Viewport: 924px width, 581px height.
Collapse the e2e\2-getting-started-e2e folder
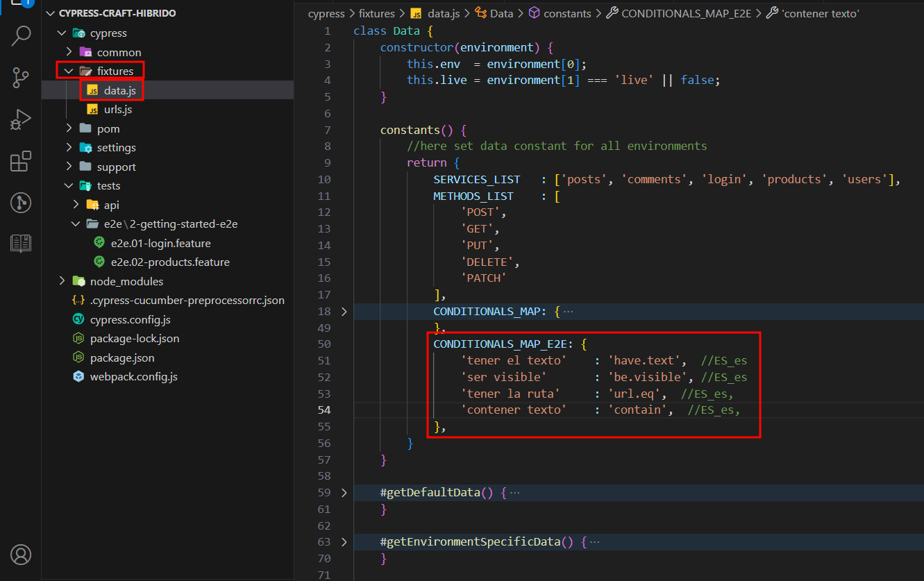(x=76, y=224)
